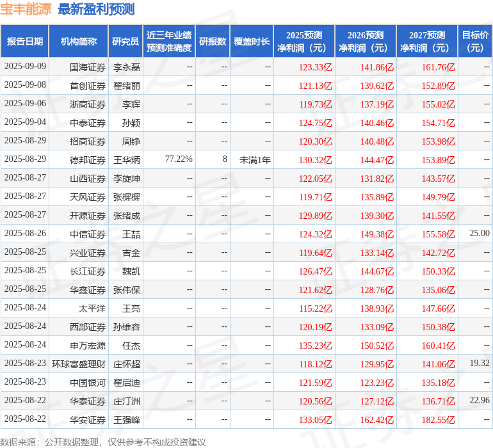Select the 覆盖时长 column header
The height and width of the screenshot is (448, 493).
click(252, 42)
